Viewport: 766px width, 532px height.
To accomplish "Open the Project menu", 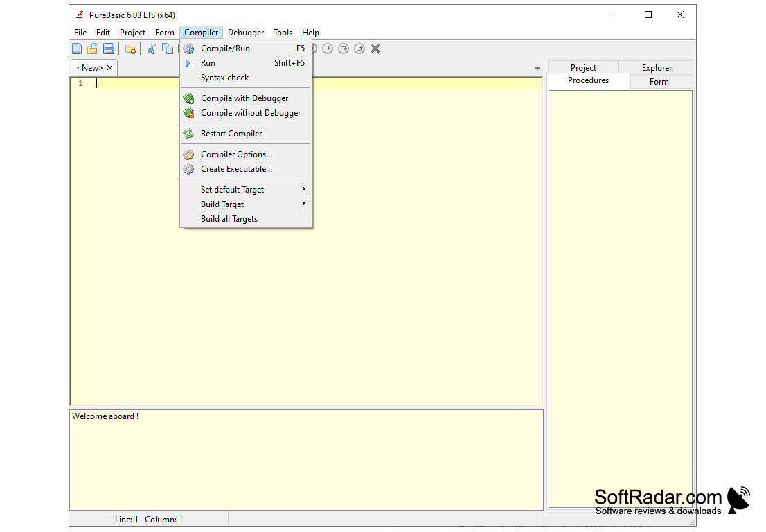I will 132,33.
